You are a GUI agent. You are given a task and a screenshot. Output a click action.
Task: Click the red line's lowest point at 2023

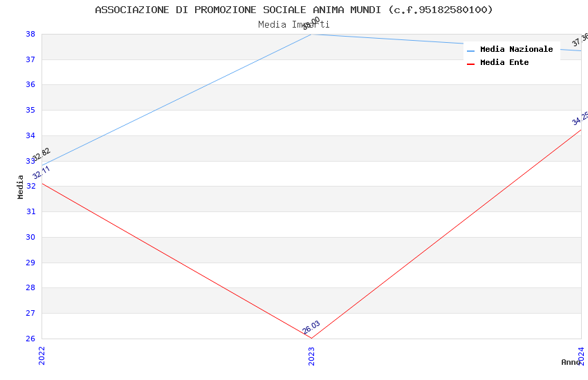click(x=311, y=338)
